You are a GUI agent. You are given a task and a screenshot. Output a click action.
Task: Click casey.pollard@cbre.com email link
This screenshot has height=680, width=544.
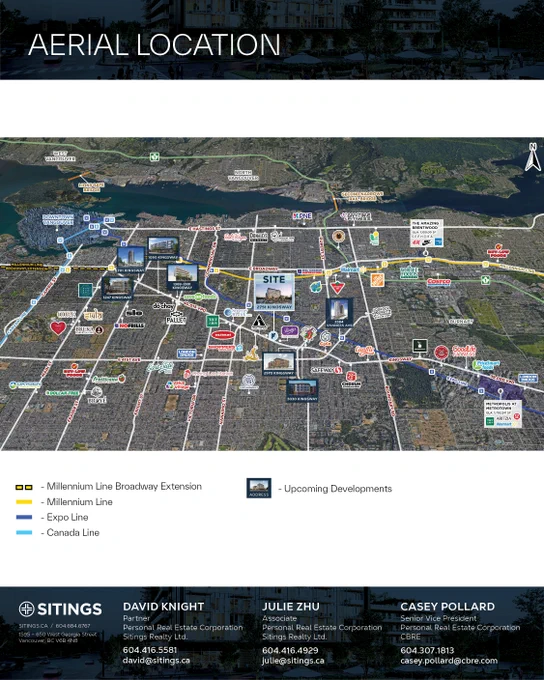(449, 661)
